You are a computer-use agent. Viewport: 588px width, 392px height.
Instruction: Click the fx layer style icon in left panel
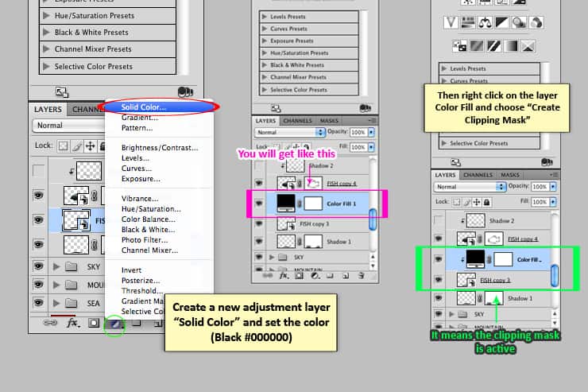point(73,324)
